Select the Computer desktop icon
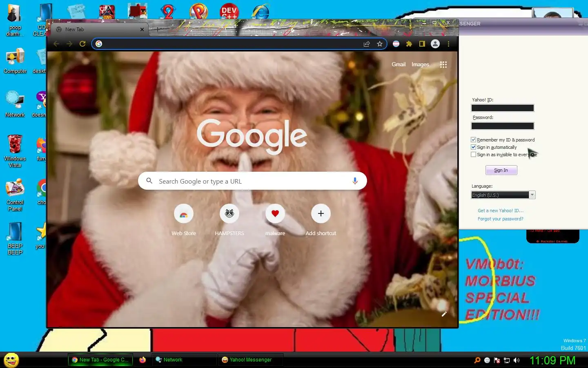The width and height of the screenshot is (588, 368). 15,61
